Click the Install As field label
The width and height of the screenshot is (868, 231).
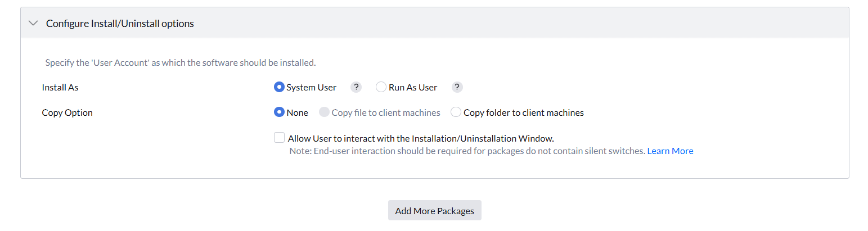(x=60, y=87)
